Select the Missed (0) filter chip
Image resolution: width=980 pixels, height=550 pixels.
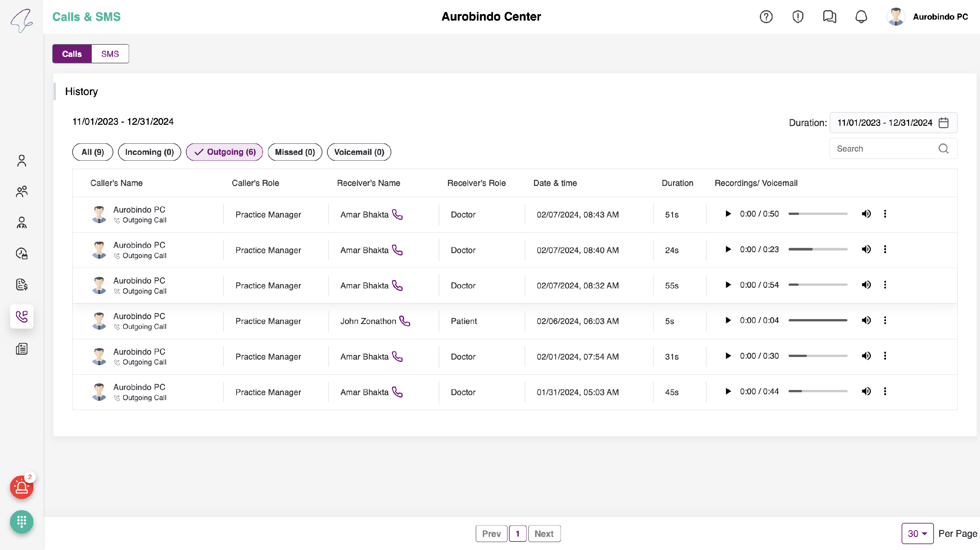click(295, 152)
